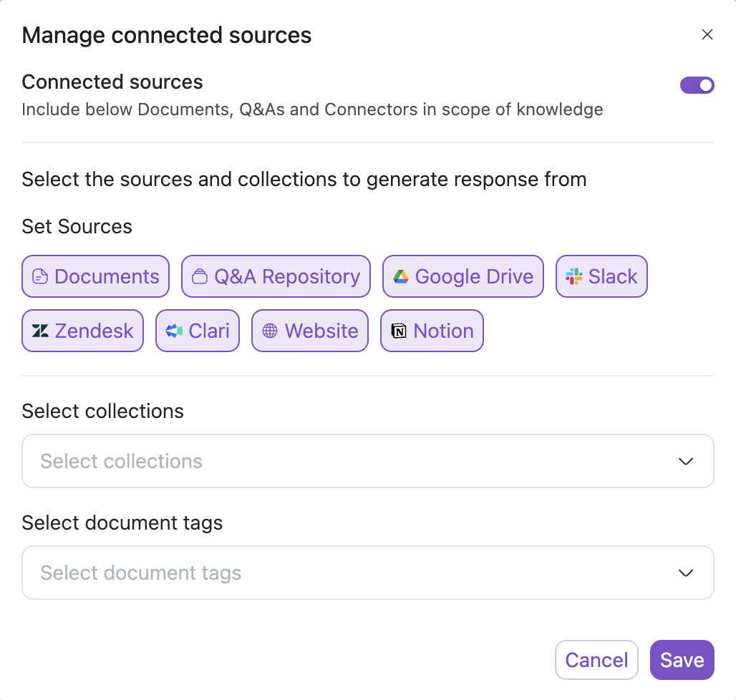The width and height of the screenshot is (736, 700).
Task: Click the Website globe icon
Action: pyautogui.click(x=270, y=331)
